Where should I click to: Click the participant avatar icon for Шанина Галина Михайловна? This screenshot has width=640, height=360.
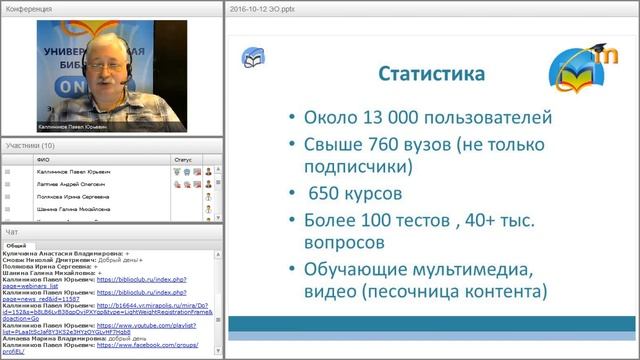pyautogui.click(x=209, y=209)
